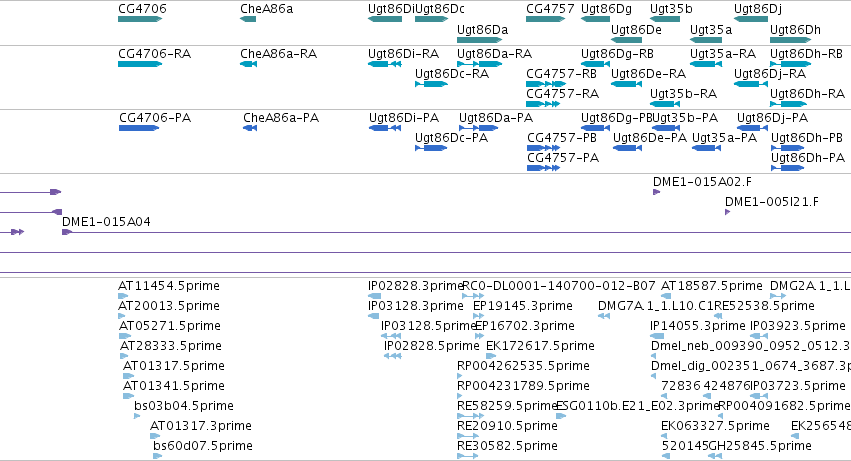
Task: Select the CG4757-RA transcript
Action: tap(543, 104)
